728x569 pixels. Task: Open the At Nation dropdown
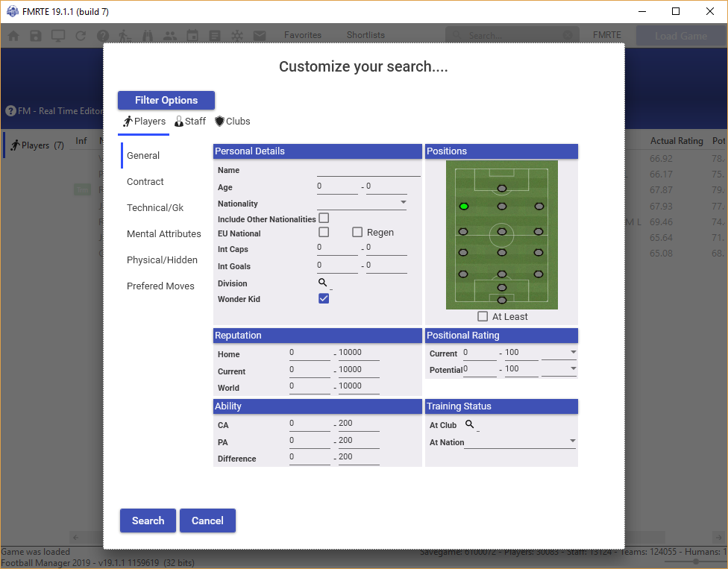click(x=572, y=441)
